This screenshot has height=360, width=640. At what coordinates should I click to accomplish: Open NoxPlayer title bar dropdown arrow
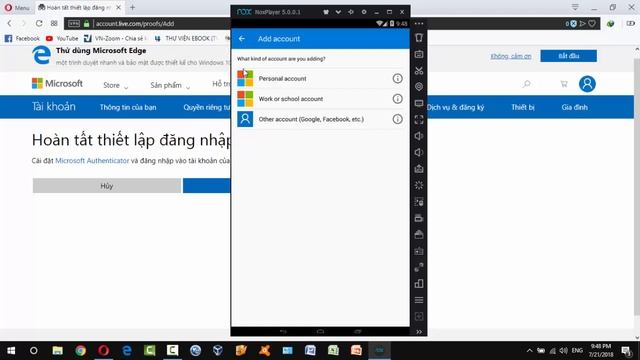pyautogui.click(x=338, y=12)
